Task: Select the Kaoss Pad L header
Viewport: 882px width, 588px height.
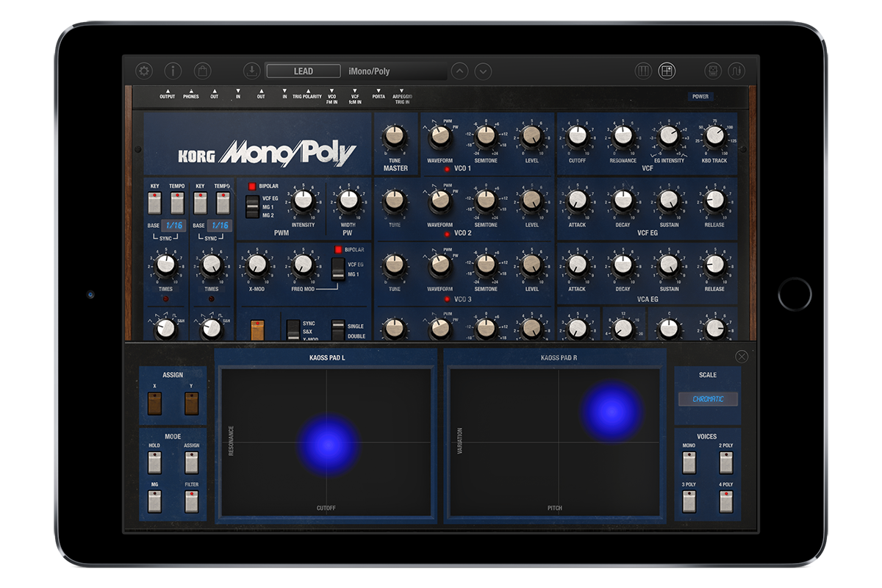Action: pos(326,358)
